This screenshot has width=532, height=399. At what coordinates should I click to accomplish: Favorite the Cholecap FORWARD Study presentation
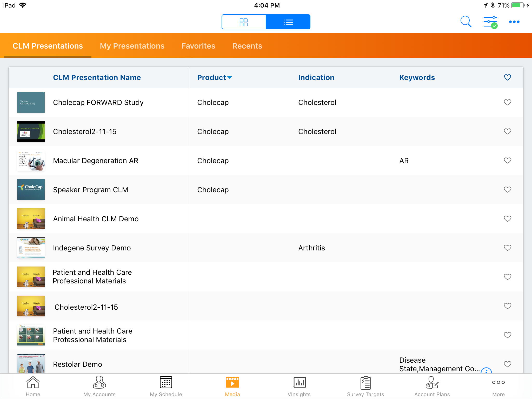pos(507,102)
